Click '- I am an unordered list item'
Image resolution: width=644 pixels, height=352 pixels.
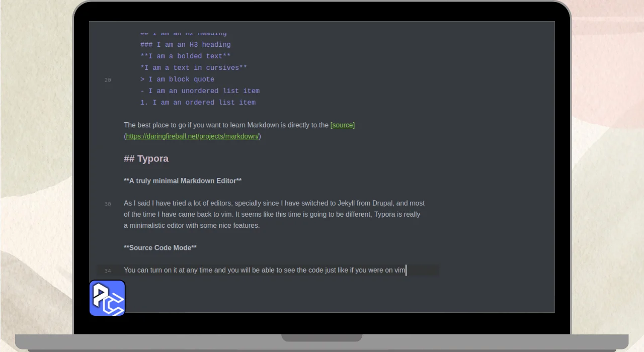200,91
